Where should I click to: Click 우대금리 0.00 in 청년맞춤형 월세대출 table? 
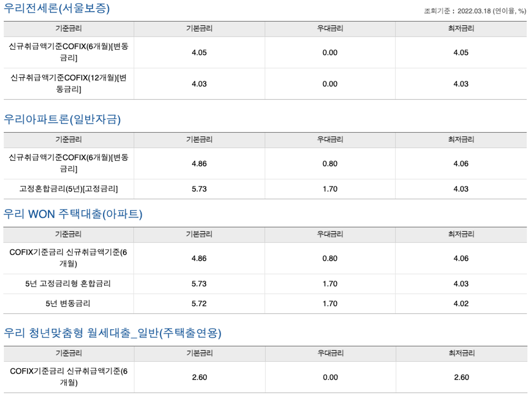pos(330,377)
